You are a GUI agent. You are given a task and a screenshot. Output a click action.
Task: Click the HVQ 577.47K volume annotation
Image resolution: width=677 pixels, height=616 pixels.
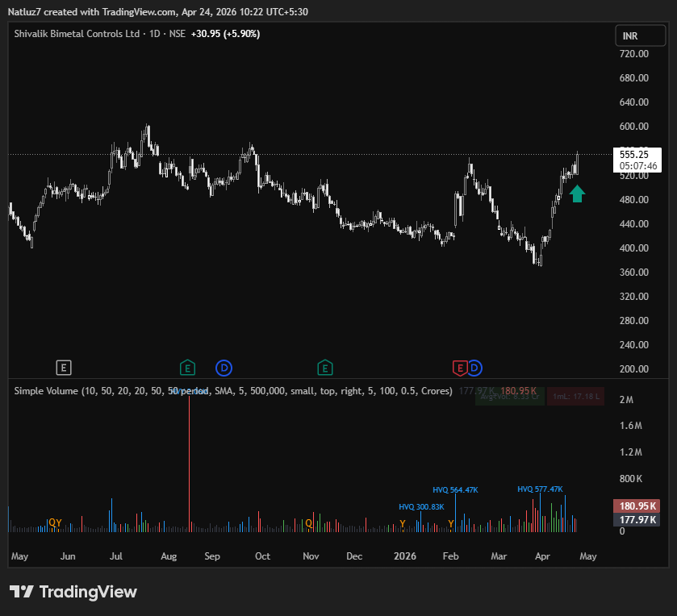(541, 489)
